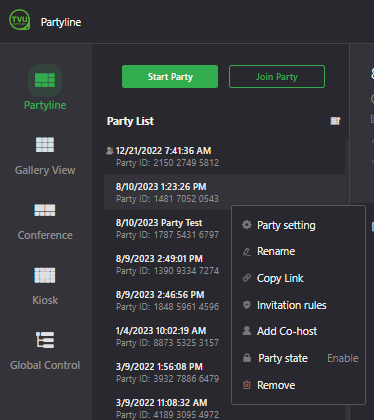Click user icon on 12/21/2022 party
Viewport: 374px width, 420px height.
pos(110,151)
